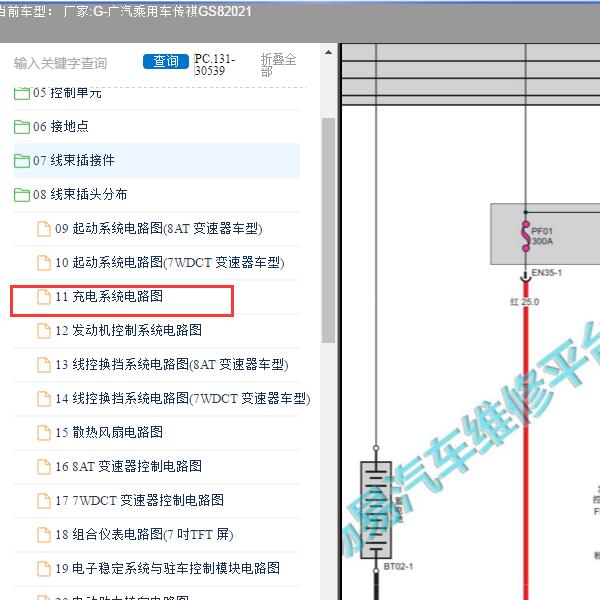This screenshot has height=600, width=600.
Task: Click the document icon beside item 11
Action: 44,297
